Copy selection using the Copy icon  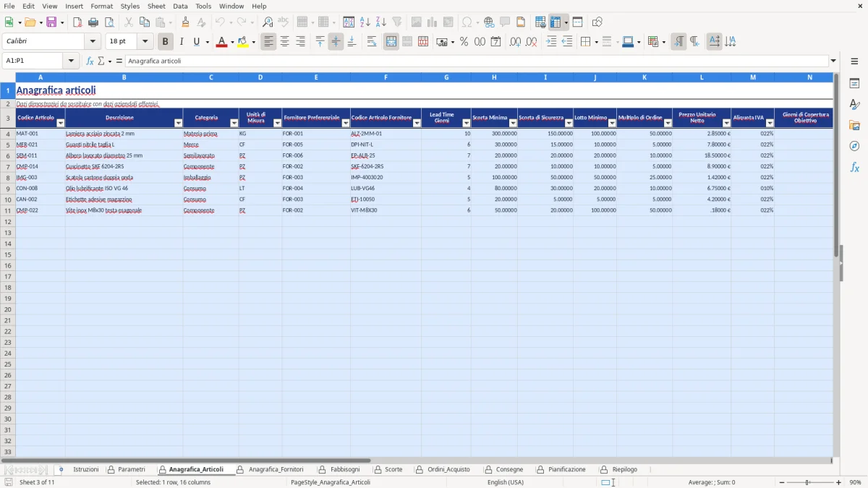145,22
